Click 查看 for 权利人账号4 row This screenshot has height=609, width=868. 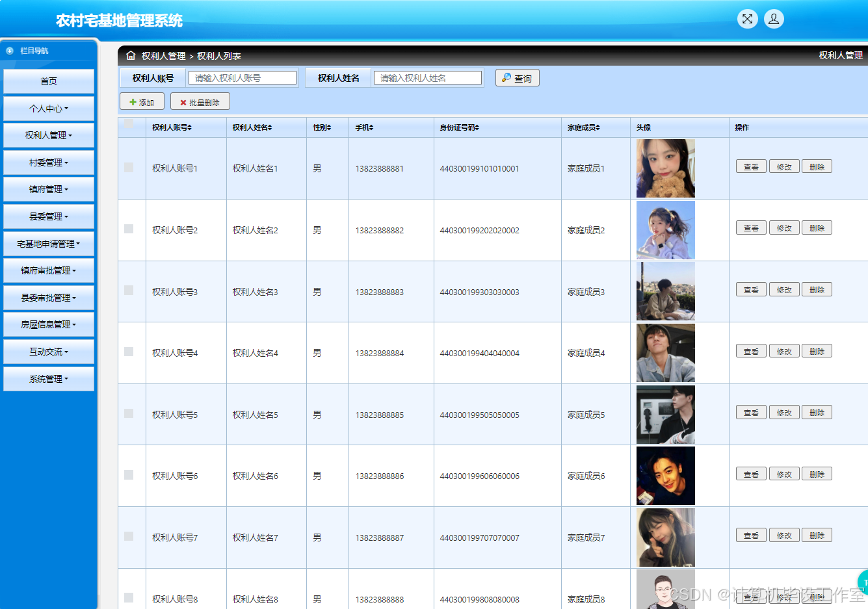(x=751, y=352)
